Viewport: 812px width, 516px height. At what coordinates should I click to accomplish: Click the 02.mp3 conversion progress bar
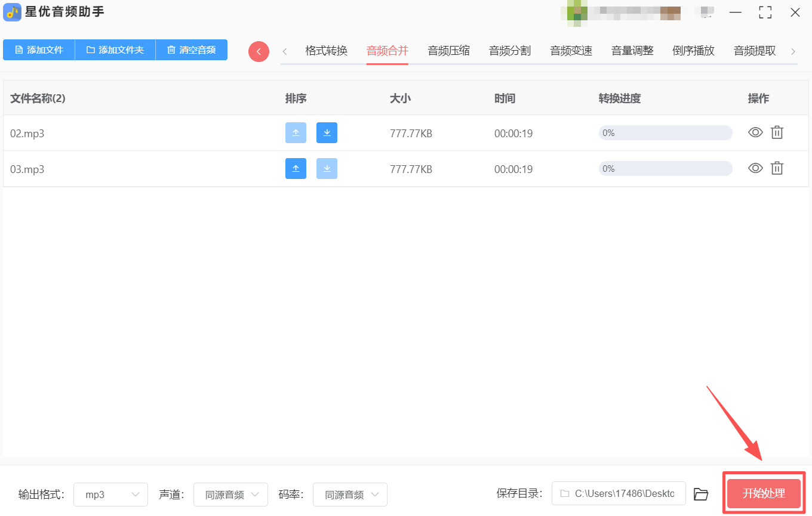[665, 133]
